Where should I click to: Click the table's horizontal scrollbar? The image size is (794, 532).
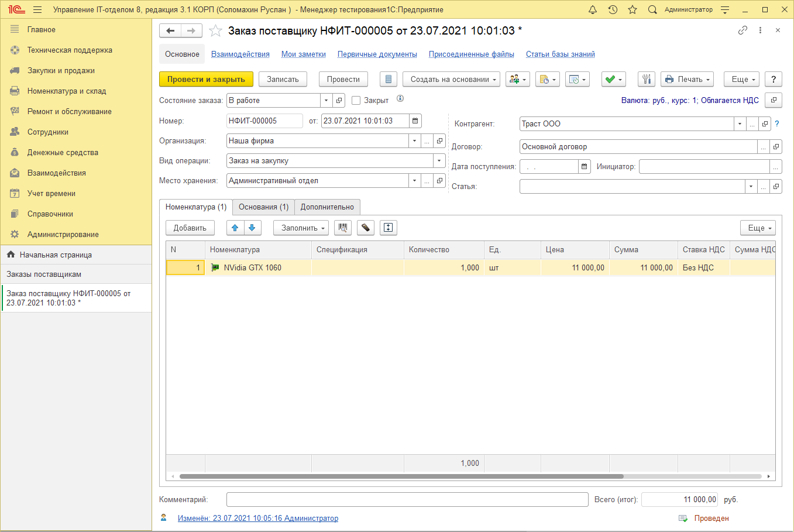click(401, 476)
